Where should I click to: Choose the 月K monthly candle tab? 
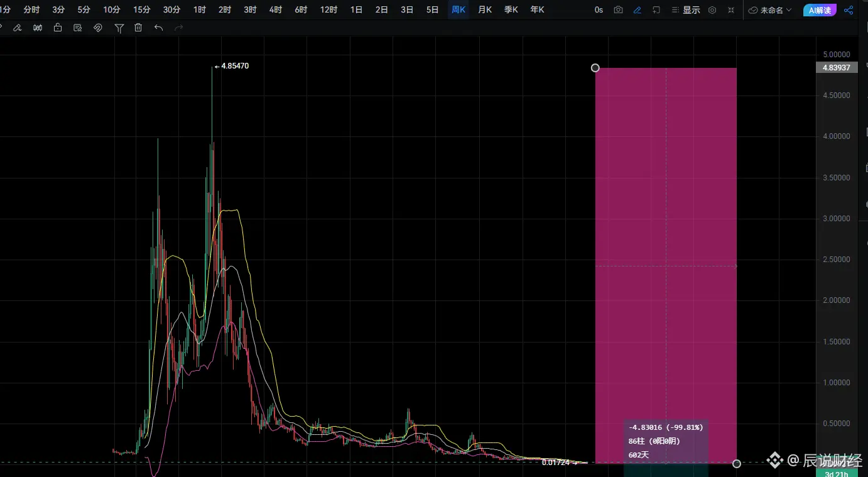tap(485, 10)
